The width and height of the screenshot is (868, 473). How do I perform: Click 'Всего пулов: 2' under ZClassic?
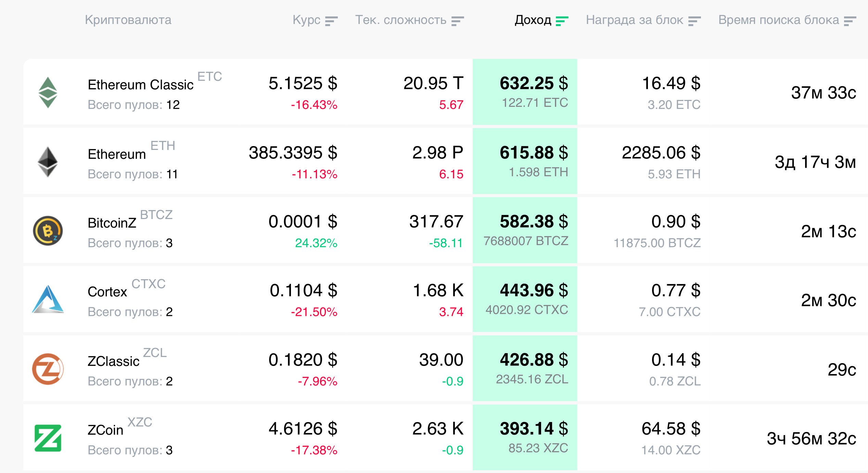(130, 381)
